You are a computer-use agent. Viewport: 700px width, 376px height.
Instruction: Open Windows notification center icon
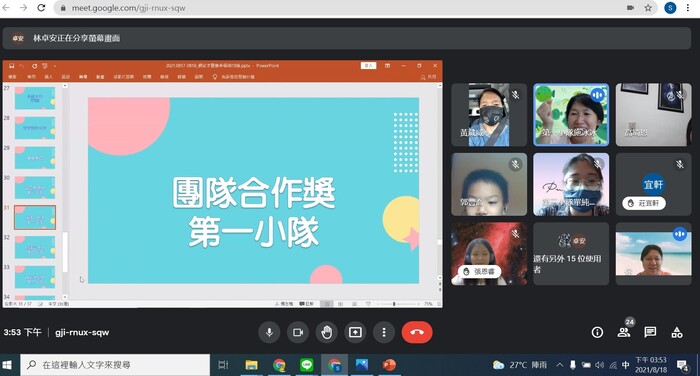(683, 366)
